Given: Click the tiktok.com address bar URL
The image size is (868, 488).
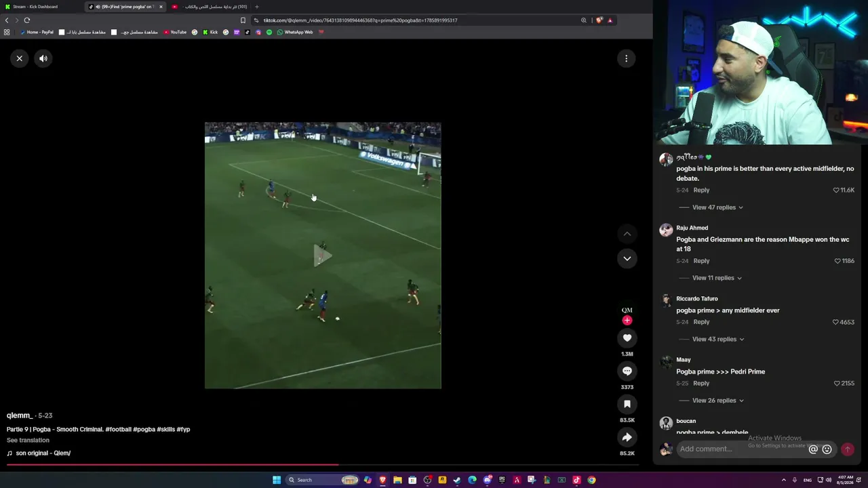Looking at the screenshot, I should (360, 20).
